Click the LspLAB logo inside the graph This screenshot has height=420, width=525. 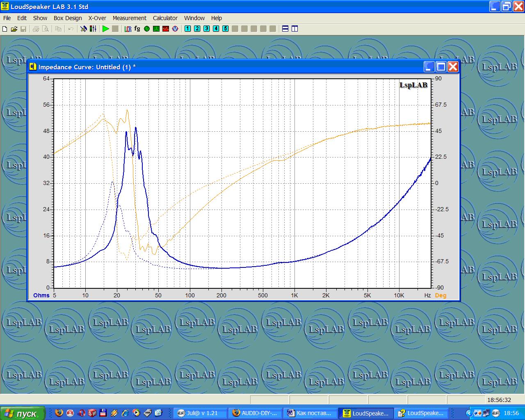point(413,85)
